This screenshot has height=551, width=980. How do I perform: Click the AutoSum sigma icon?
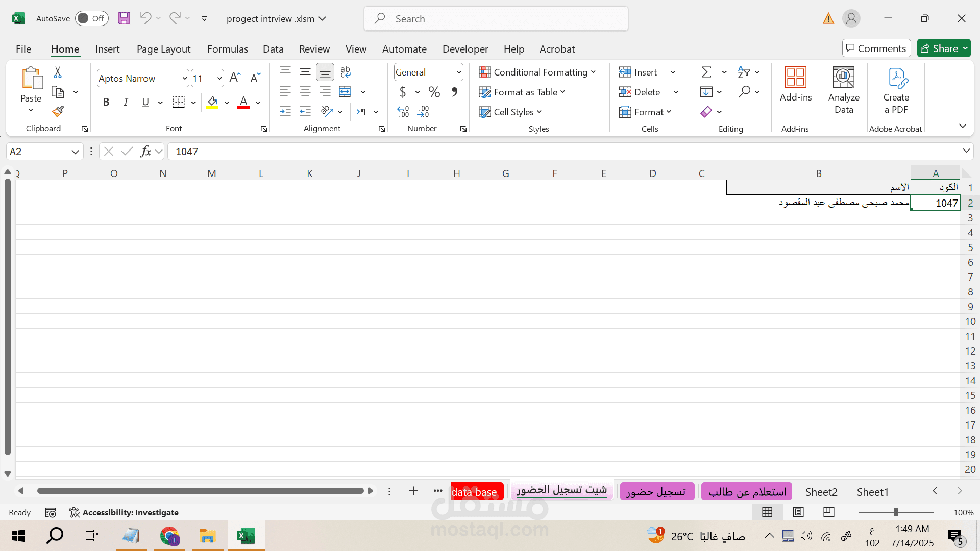click(706, 72)
